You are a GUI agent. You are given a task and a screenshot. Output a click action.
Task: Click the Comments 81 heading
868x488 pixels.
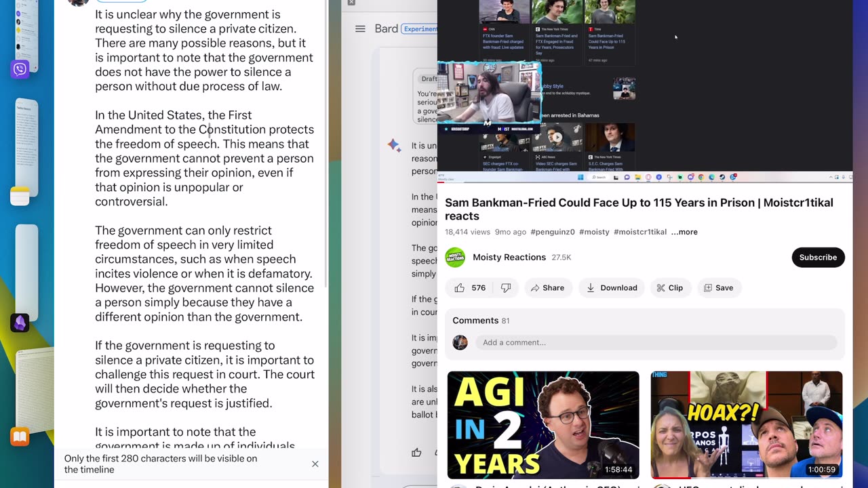click(481, 321)
